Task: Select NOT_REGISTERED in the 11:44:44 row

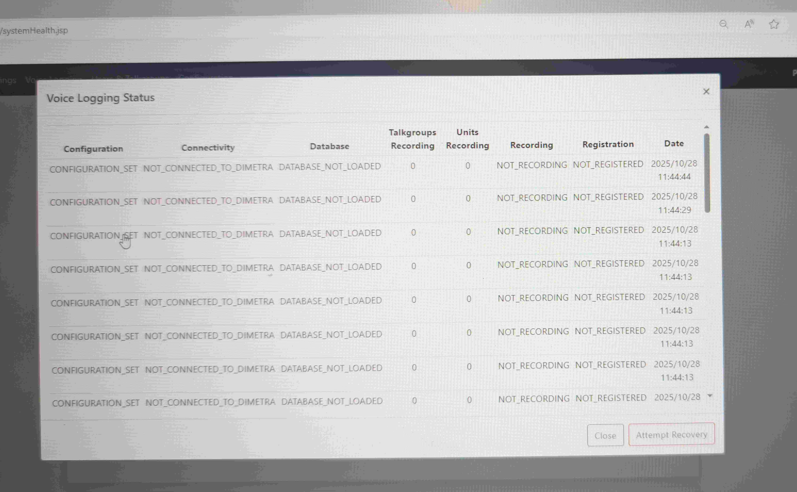Action: pos(608,164)
